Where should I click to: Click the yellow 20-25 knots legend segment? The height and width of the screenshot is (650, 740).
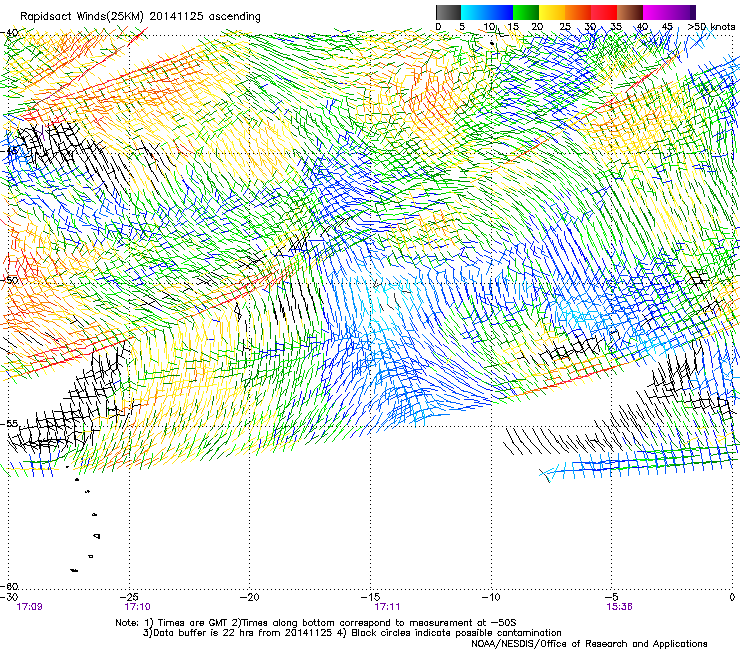pyautogui.click(x=552, y=12)
